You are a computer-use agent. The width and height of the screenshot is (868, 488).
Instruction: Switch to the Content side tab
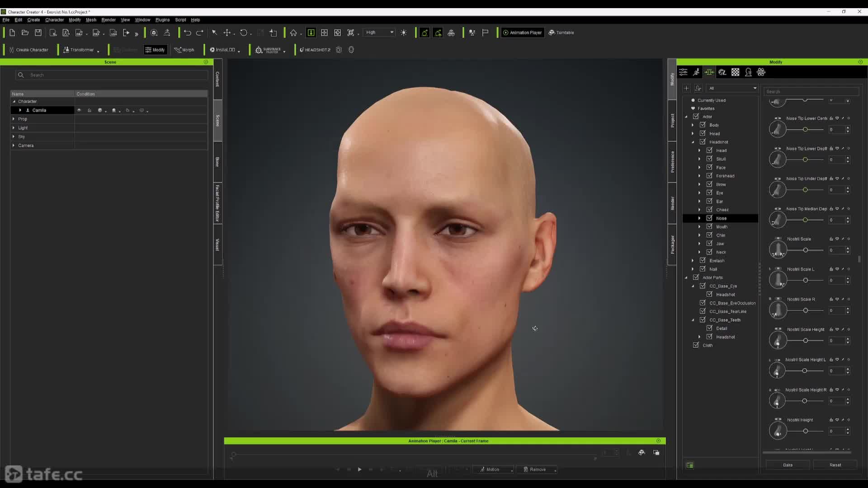click(217, 79)
